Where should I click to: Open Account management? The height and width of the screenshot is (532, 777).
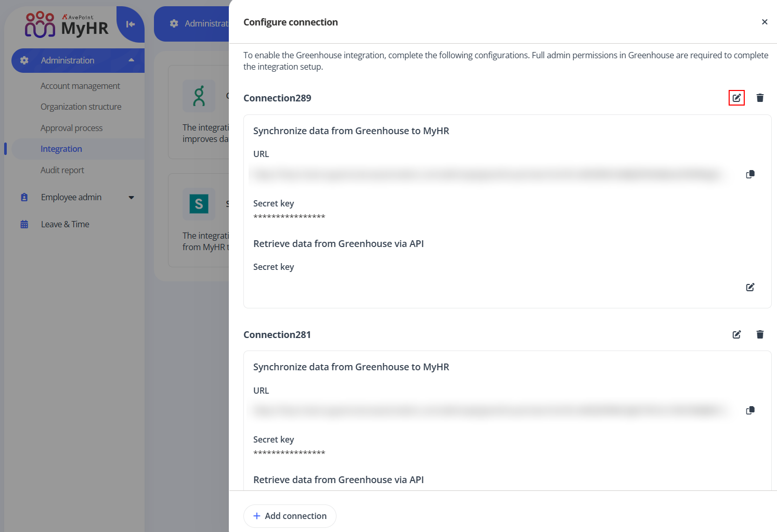click(x=80, y=86)
